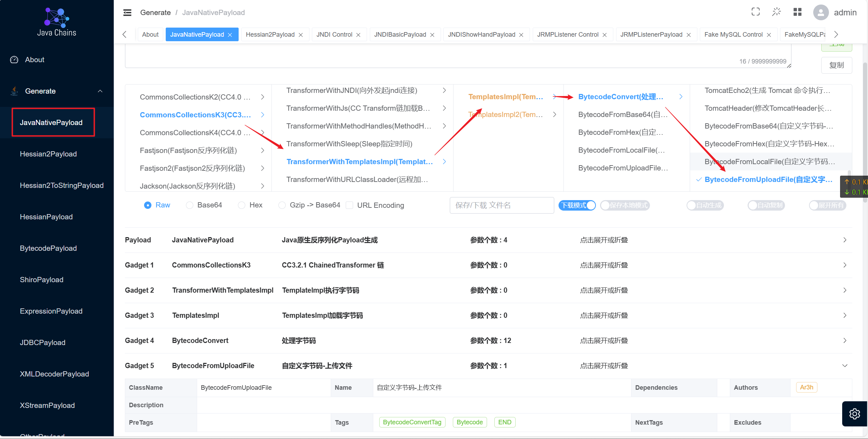Expand Gadget 4 BytecodeConvert row
The image size is (868, 439).
point(488,341)
